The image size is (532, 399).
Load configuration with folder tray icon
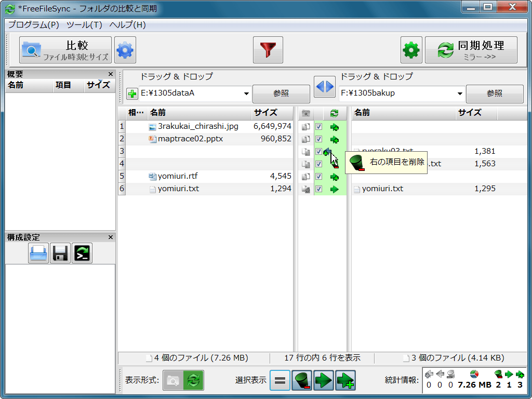point(38,253)
